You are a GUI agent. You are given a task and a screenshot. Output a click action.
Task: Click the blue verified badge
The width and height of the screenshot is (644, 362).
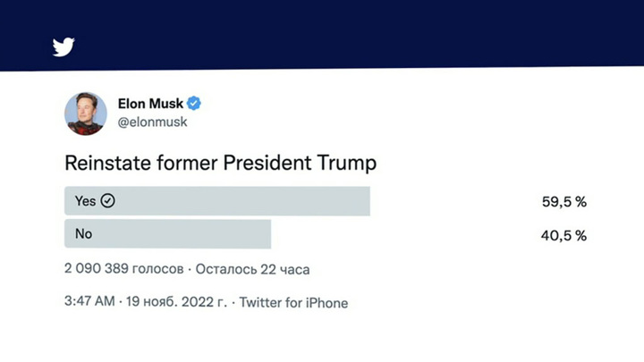[194, 104]
